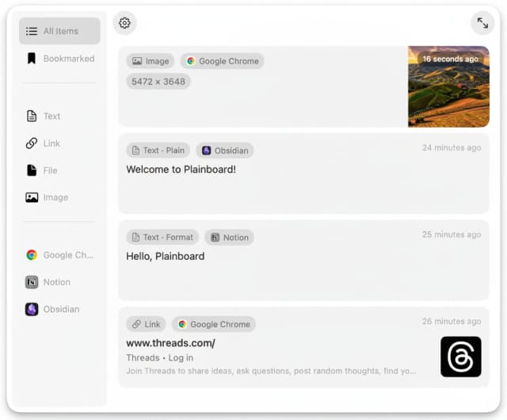Filter by File type in sidebar
This screenshot has height=420, width=507.
click(x=59, y=170)
